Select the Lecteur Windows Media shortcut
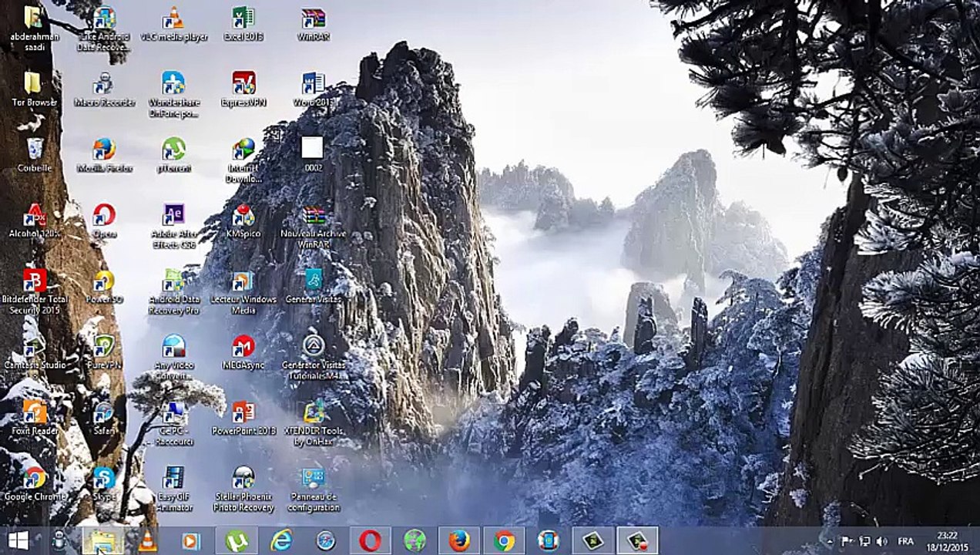Image resolution: width=980 pixels, height=555 pixels. (x=243, y=291)
